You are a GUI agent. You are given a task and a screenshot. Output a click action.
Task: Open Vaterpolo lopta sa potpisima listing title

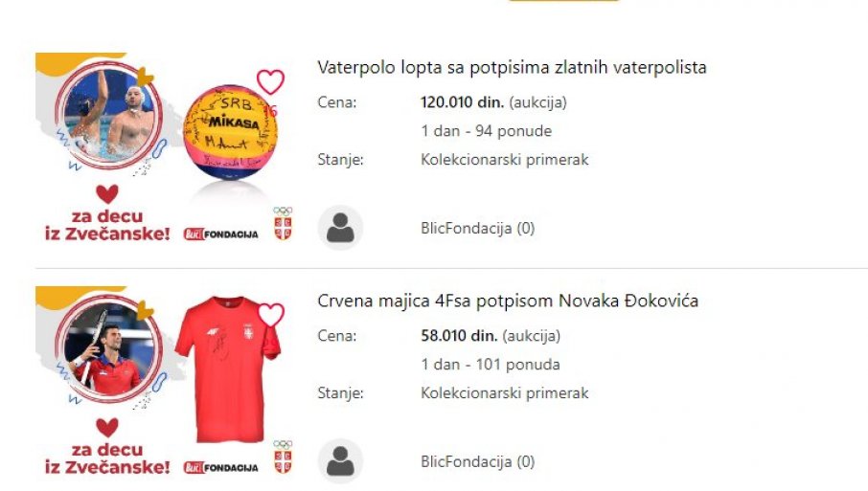(x=512, y=67)
